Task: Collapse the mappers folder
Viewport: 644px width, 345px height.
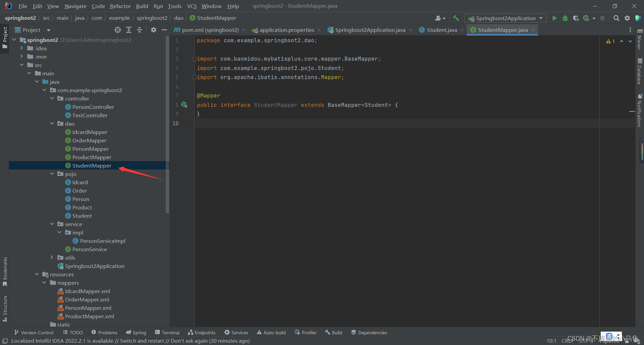Action: pos(44,283)
